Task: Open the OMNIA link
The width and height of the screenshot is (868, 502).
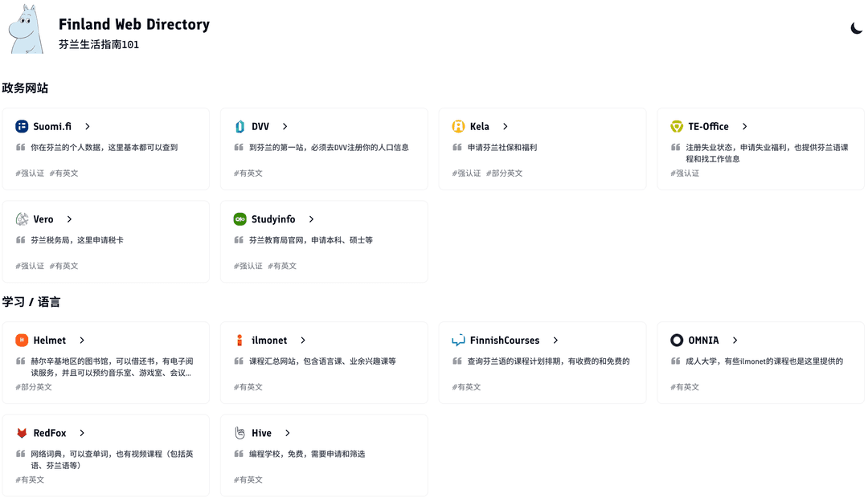Action: pyautogui.click(x=703, y=340)
